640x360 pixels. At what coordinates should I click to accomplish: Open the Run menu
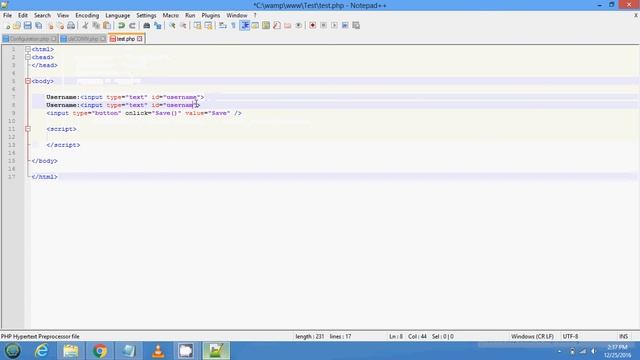190,16
